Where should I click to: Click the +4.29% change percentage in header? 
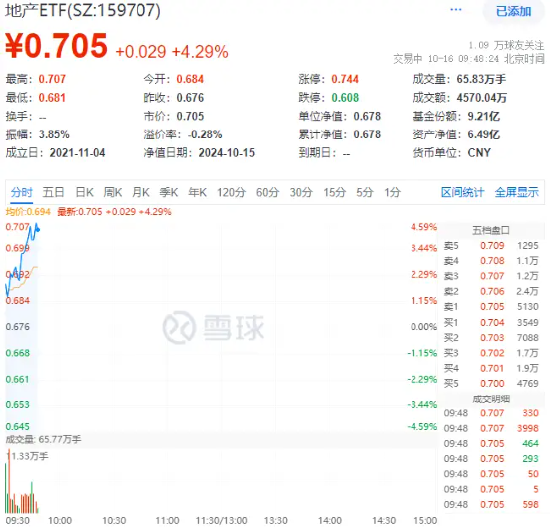coord(200,52)
